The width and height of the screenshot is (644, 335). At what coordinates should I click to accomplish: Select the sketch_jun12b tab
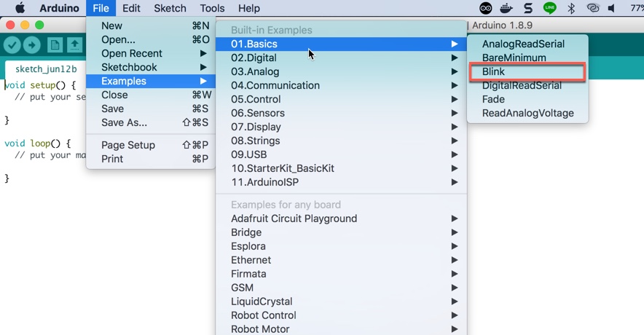[46, 69]
